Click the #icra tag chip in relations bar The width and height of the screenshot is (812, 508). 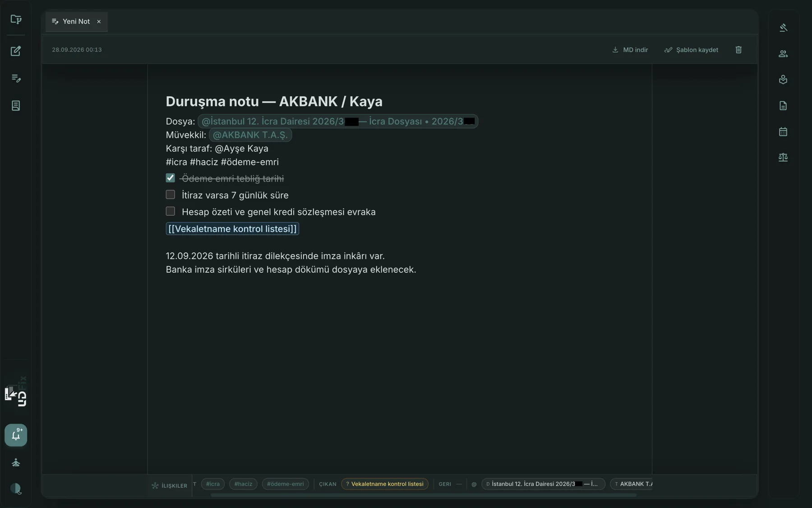coord(213,484)
